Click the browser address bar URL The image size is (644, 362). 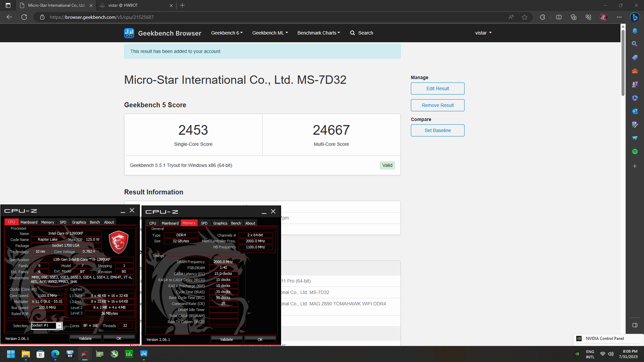102,17
